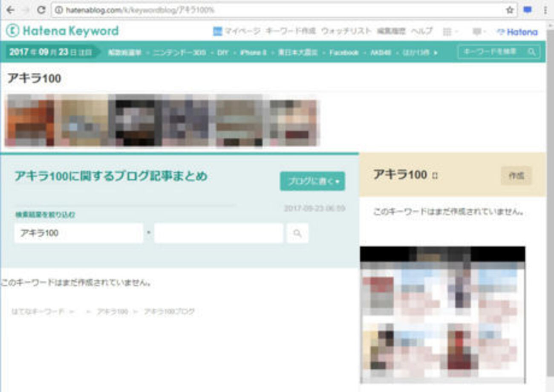The width and height of the screenshot is (554, 392).
Task: Click the empty second filter field
Action: click(218, 233)
